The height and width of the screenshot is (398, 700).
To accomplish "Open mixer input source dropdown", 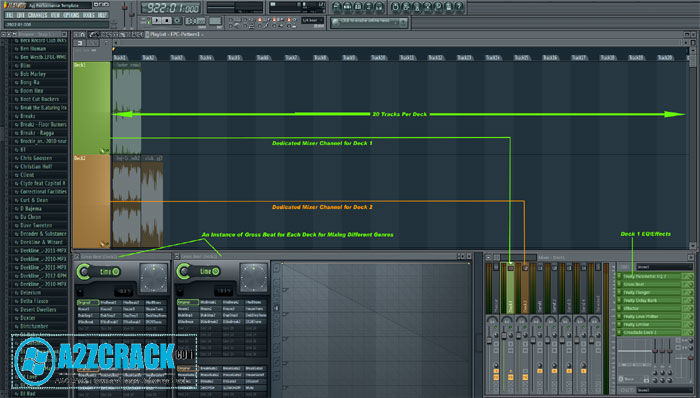I will tap(664, 267).
